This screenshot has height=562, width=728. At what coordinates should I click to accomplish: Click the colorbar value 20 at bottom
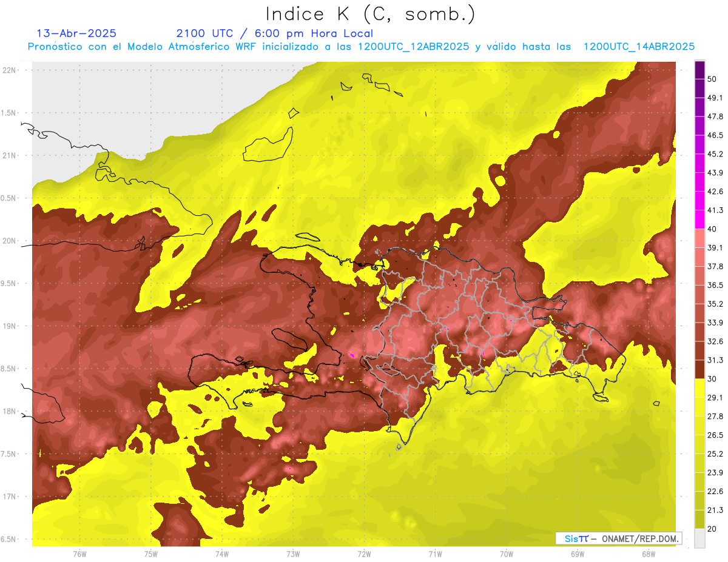(x=712, y=529)
